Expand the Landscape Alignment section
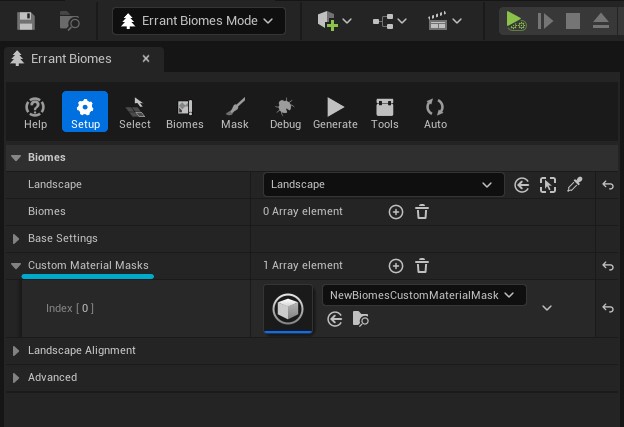Screen dimensions: 624x427 pos(16,351)
